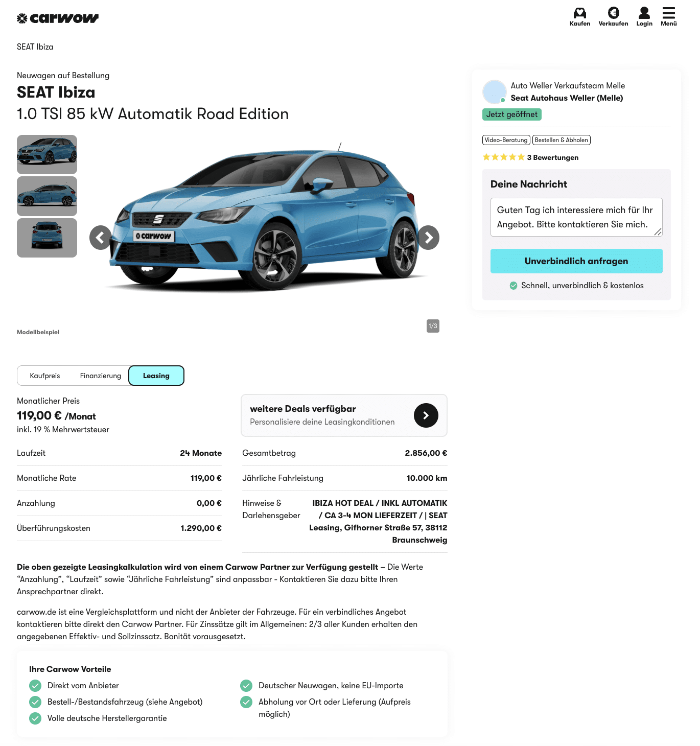Edit the Deine Nachricht message field
Image resolution: width=700 pixels, height=746 pixels.
pyautogui.click(x=576, y=217)
